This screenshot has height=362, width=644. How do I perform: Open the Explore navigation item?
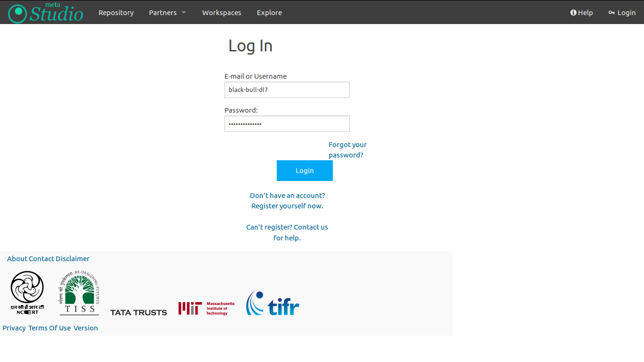(269, 13)
